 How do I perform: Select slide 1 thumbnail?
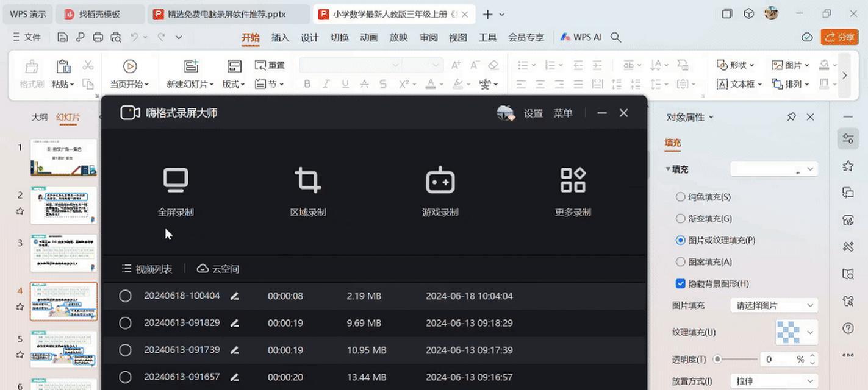(x=63, y=157)
